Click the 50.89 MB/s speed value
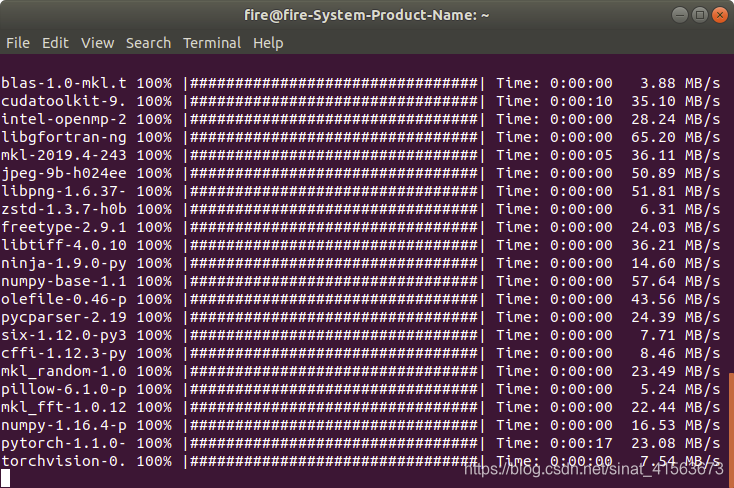This screenshot has height=488, width=734. [x=675, y=173]
